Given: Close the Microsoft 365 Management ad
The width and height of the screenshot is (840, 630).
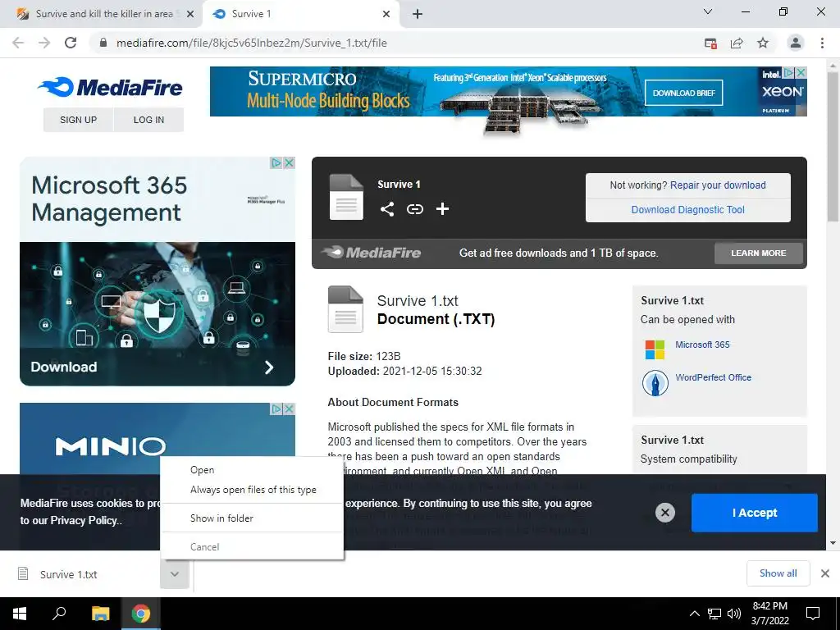Looking at the screenshot, I should [x=289, y=163].
